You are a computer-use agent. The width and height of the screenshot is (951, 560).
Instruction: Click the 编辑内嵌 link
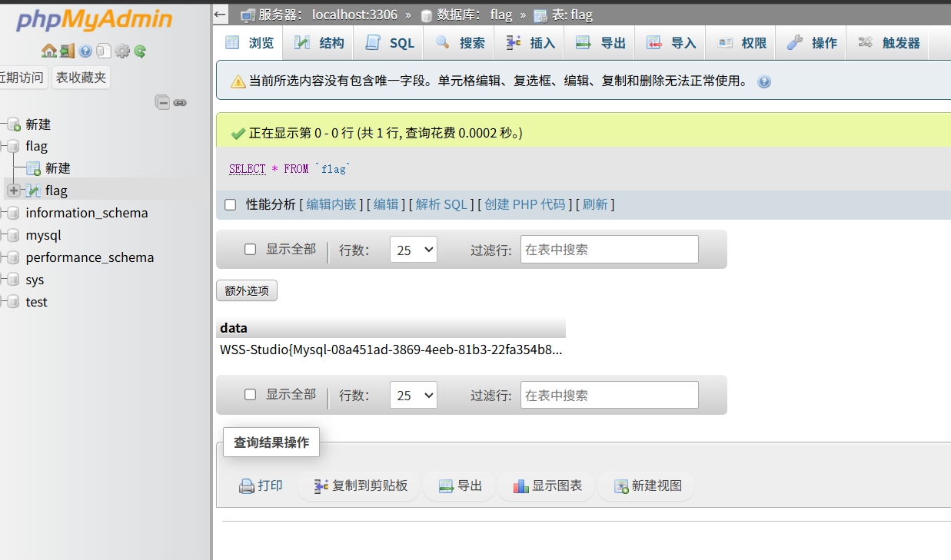pyautogui.click(x=331, y=204)
